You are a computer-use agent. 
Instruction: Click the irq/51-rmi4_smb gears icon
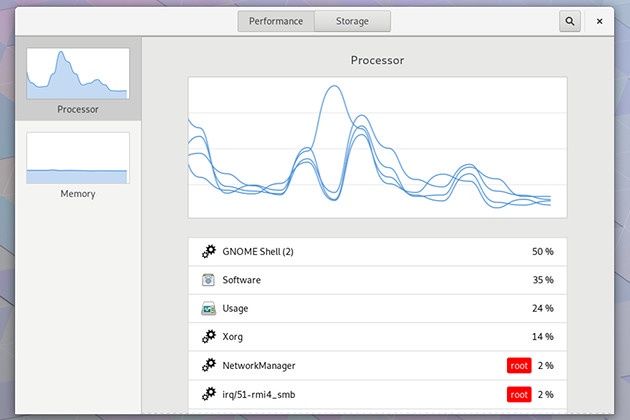tap(209, 394)
